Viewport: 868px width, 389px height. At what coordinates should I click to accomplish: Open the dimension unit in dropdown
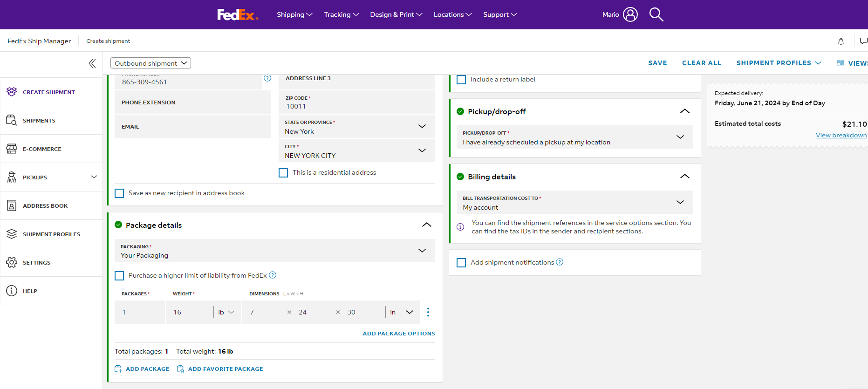(x=402, y=312)
